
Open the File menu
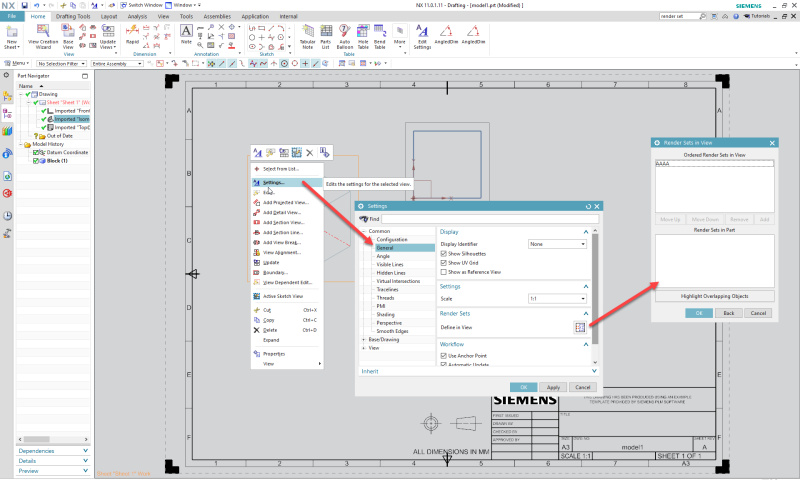pos(11,16)
